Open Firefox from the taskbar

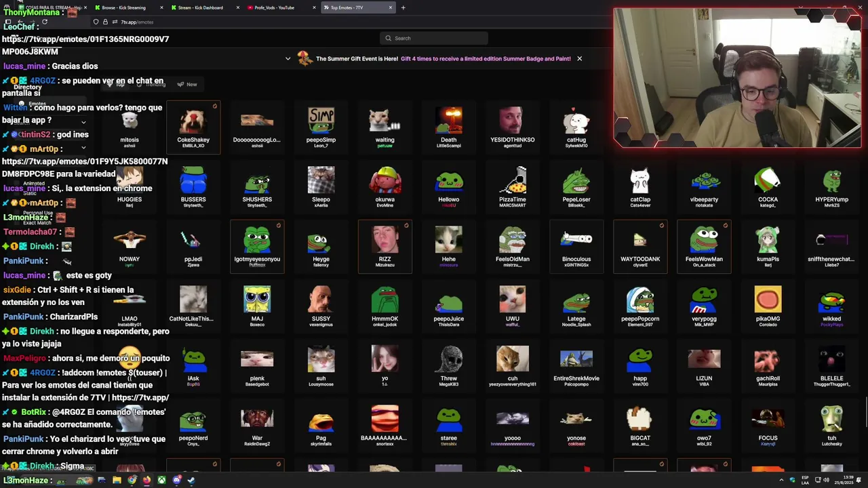coord(146,481)
